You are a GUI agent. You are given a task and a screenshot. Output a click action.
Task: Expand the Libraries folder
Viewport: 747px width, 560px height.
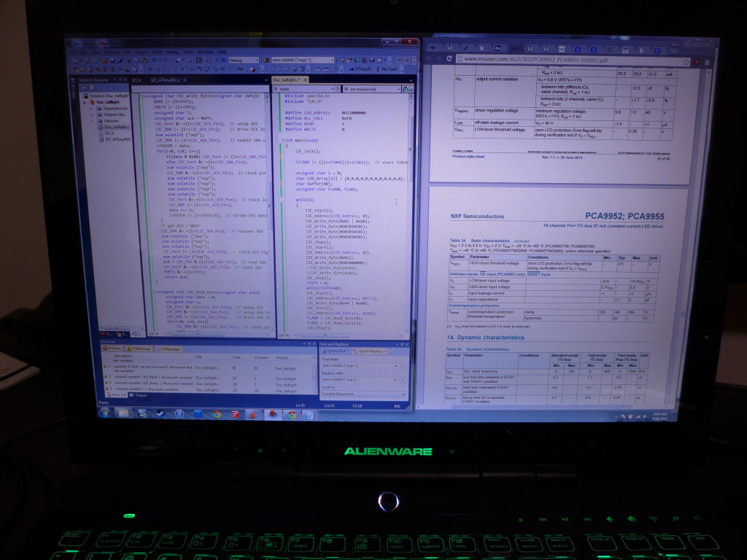tap(93, 121)
